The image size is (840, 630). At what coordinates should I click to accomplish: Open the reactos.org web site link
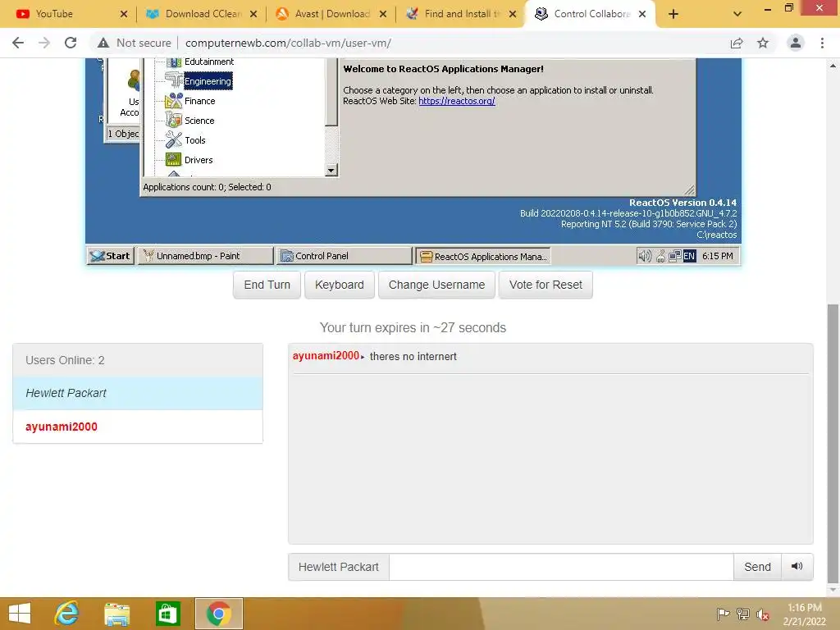click(x=456, y=101)
